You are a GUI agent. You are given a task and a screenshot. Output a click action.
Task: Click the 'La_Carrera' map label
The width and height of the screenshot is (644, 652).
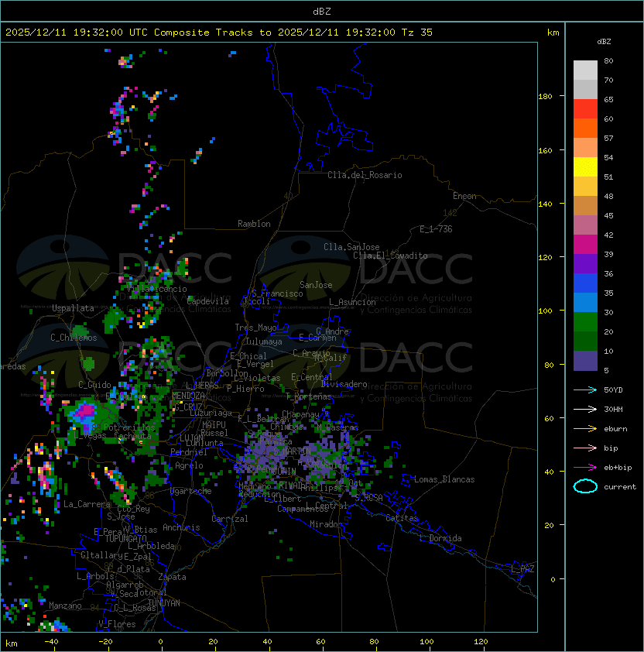[87, 504]
